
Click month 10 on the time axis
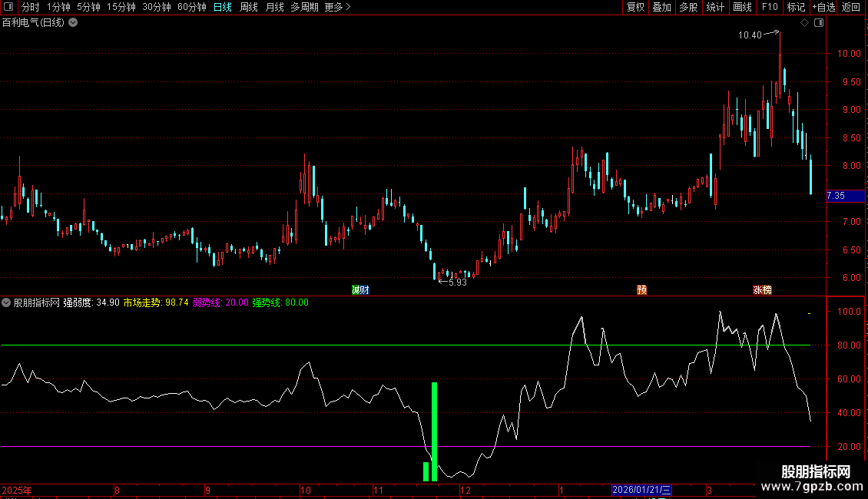tap(306, 490)
